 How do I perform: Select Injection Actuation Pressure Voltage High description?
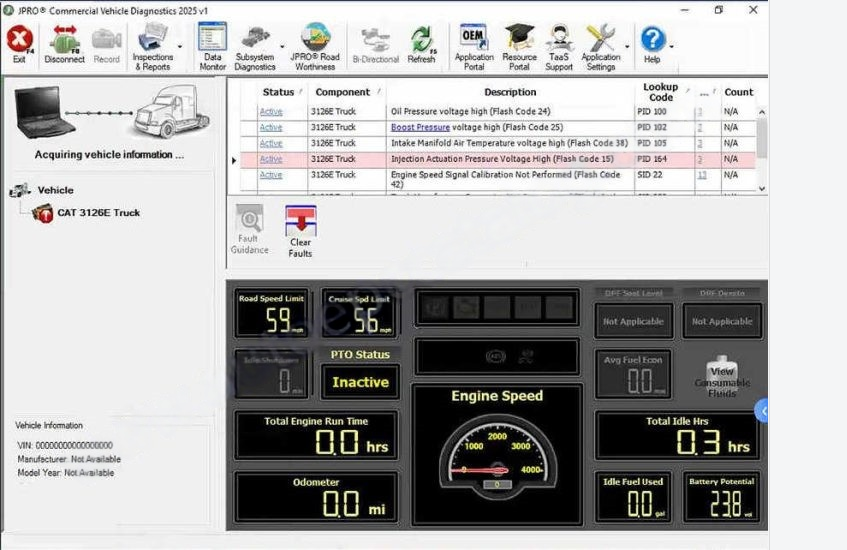pyautogui.click(x=502, y=159)
